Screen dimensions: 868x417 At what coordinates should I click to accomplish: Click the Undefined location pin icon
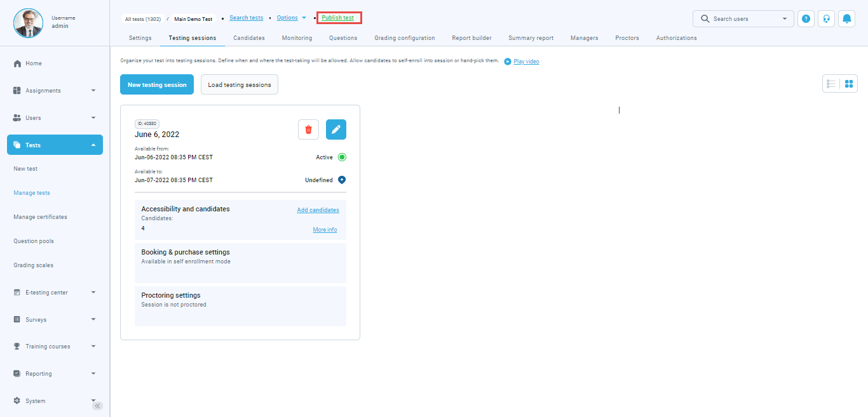(342, 180)
